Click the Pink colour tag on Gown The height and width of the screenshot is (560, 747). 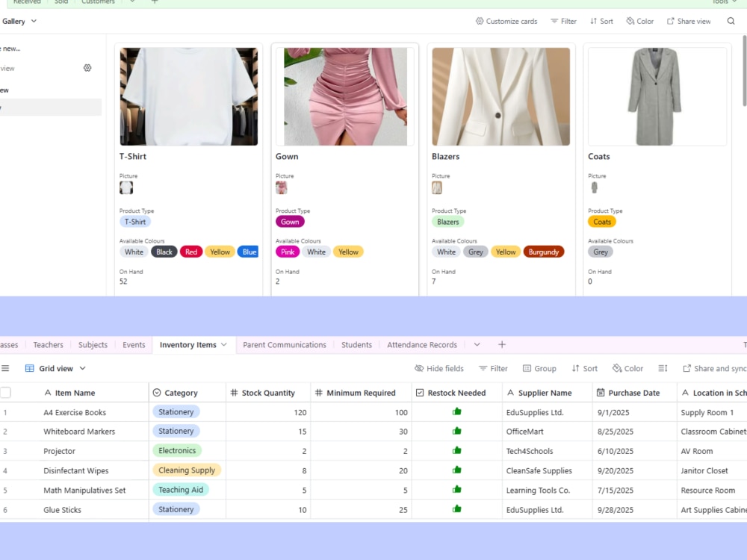coord(288,252)
